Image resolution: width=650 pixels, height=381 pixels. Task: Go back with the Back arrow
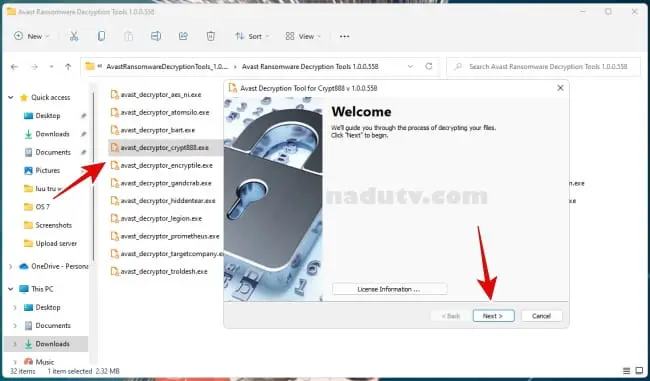tap(15, 67)
